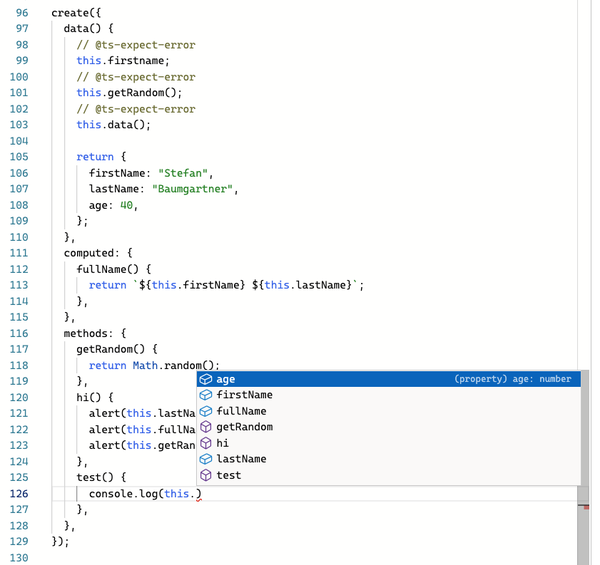600x565 pixels.
Task: Click the method icon beside test suggestion
Action: coord(205,475)
